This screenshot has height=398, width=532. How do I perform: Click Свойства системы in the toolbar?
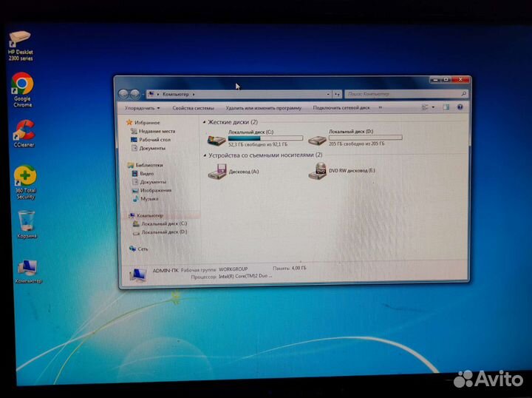click(193, 108)
